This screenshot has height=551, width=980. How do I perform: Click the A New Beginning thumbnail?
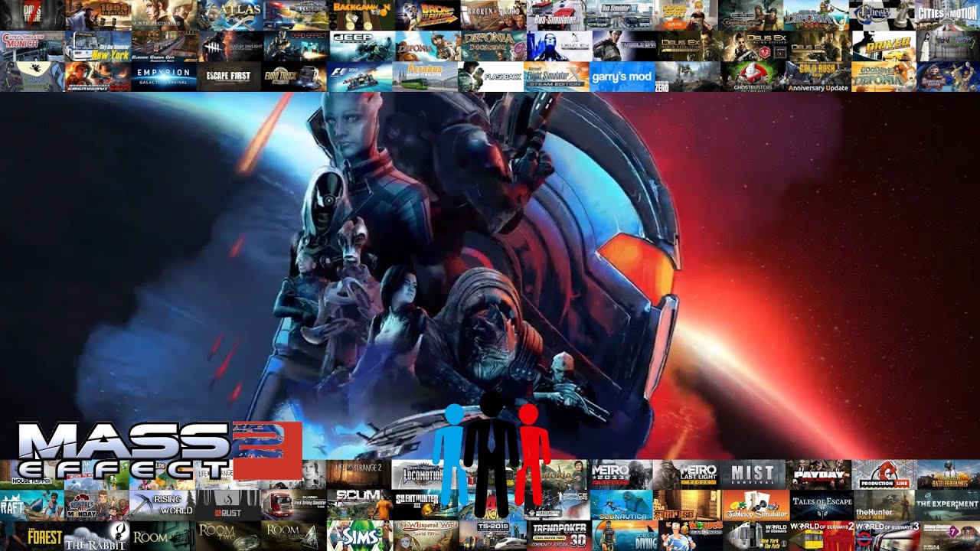(x=164, y=15)
